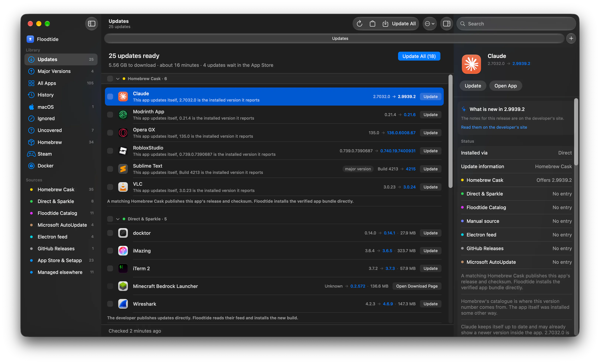Screen dimensions: 600x364
Task: Select macOS in the sidebar
Action: tap(61, 107)
